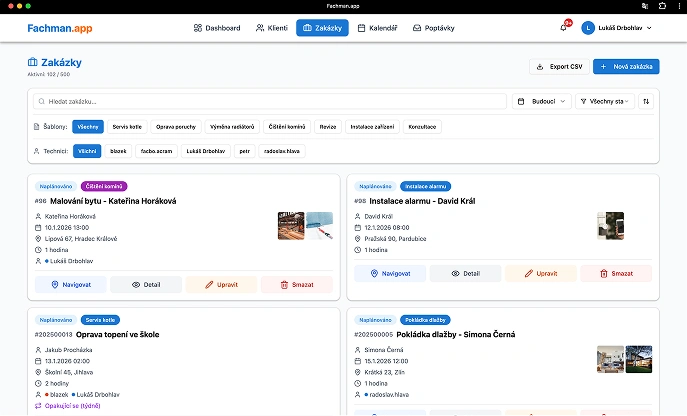Expand the Budoucí date dropdown
Screen dimensions: 687x416
pos(541,101)
